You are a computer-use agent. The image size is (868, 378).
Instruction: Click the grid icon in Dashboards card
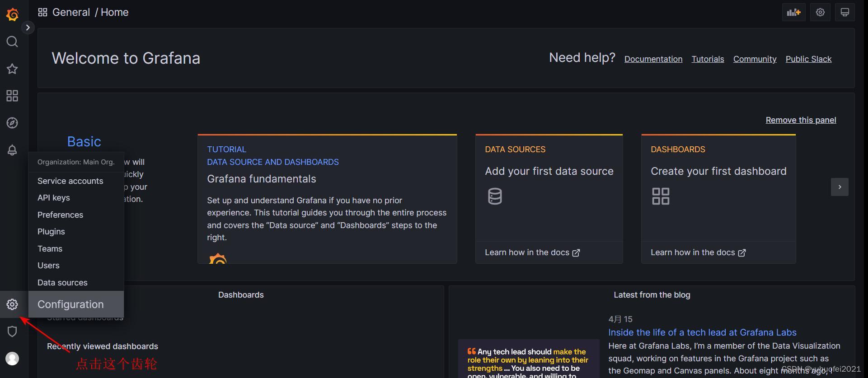pyautogui.click(x=661, y=196)
